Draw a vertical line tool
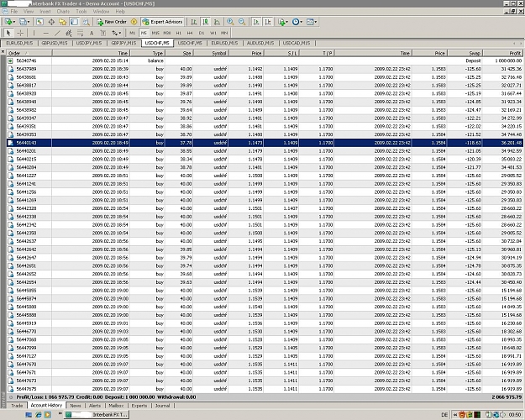Image resolution: width=525 pixels, height=420 pixels. [x=34, y=33]
